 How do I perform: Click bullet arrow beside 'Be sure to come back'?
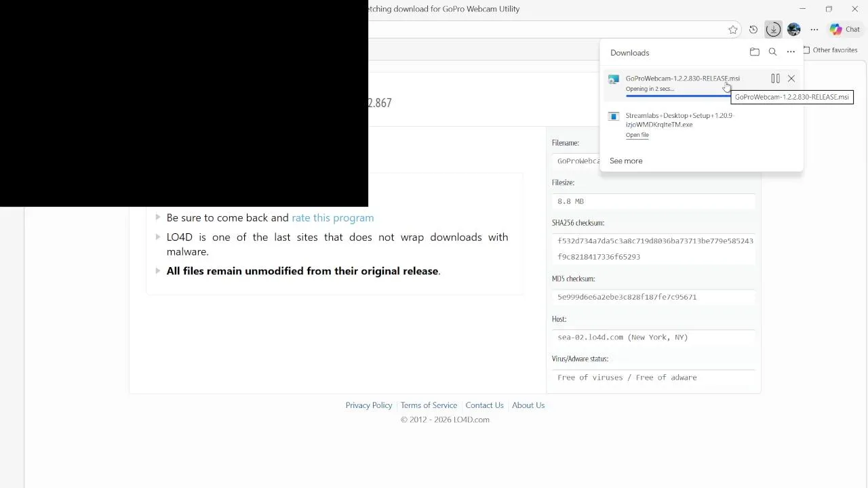coord(158,218)
